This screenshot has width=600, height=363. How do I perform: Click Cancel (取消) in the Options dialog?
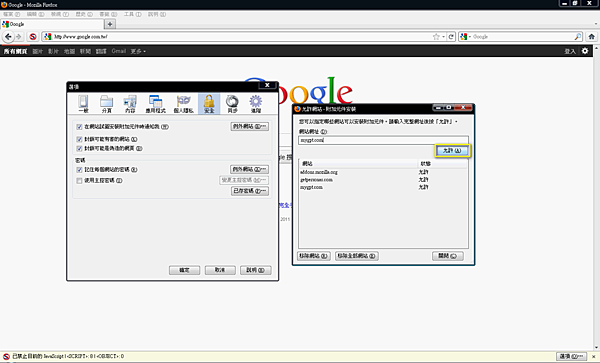click(220, 270)
